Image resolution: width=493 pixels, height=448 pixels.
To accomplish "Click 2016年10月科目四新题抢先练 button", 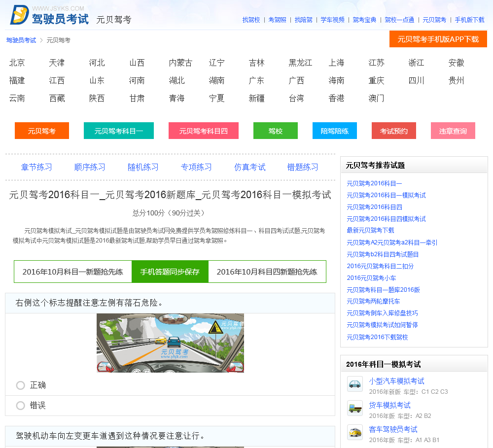I will coord(267,272).
